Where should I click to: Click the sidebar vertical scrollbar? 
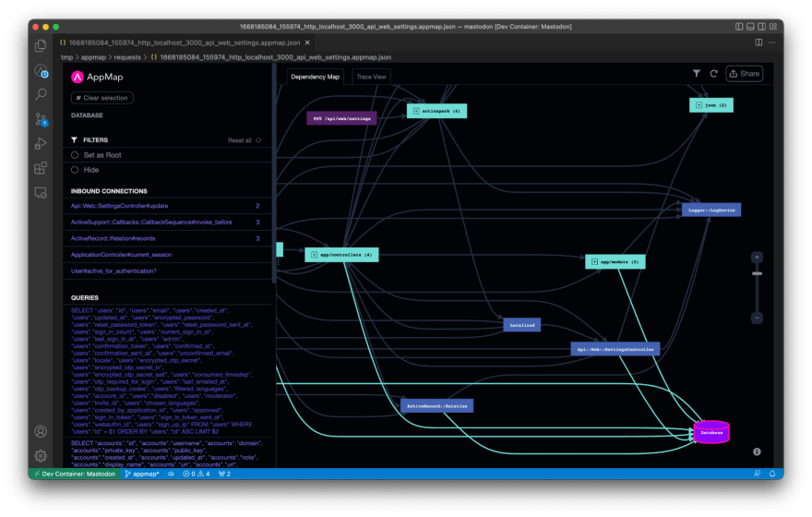point(273,173)
